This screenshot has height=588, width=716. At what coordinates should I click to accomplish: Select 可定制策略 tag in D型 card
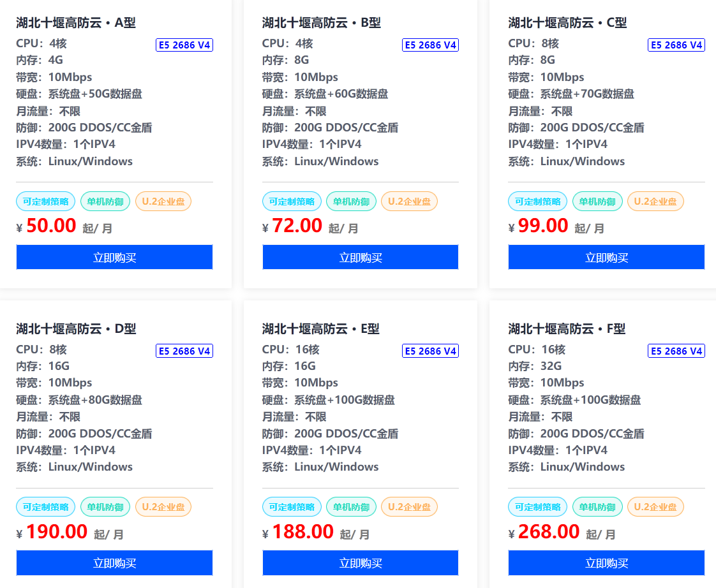(x=46, y=507)
